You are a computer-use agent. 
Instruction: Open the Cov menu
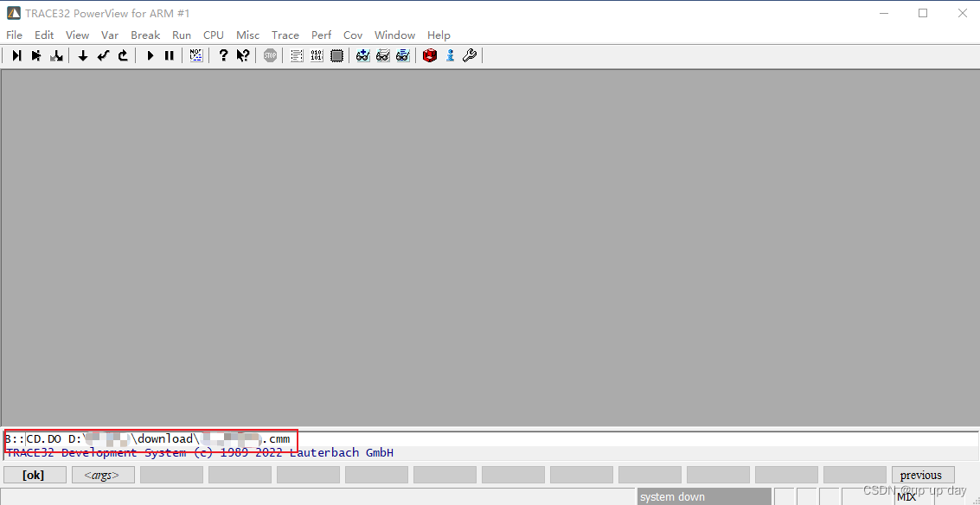(353, 35)
